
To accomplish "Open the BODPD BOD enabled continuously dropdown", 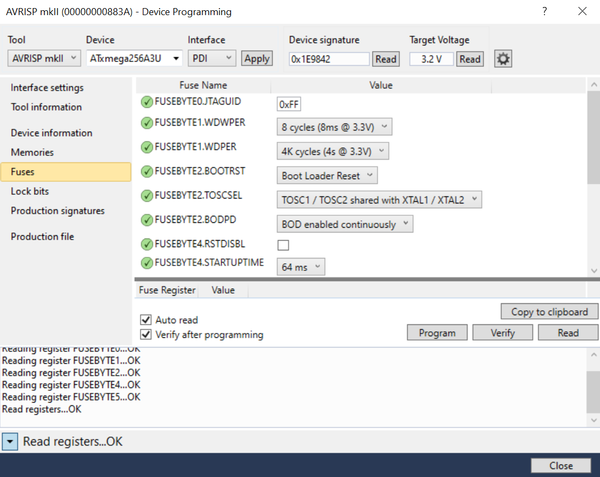I will (x=345, y=224).
